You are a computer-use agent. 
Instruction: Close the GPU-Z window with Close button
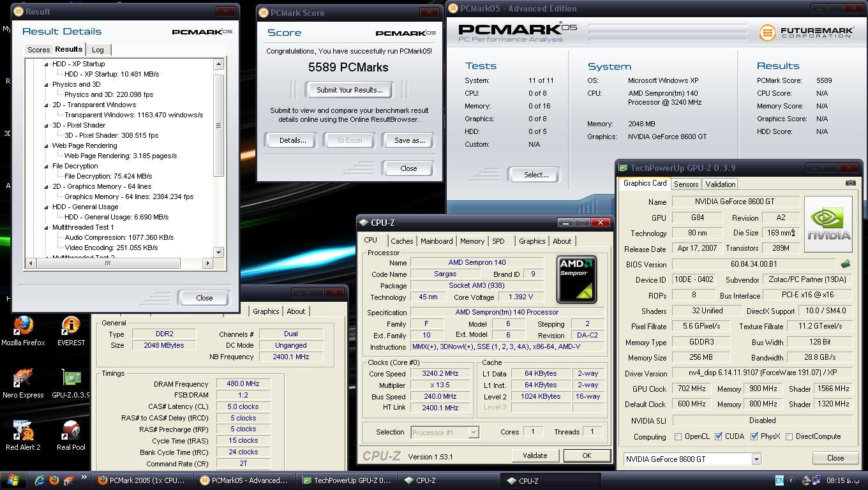click(835, 458)
